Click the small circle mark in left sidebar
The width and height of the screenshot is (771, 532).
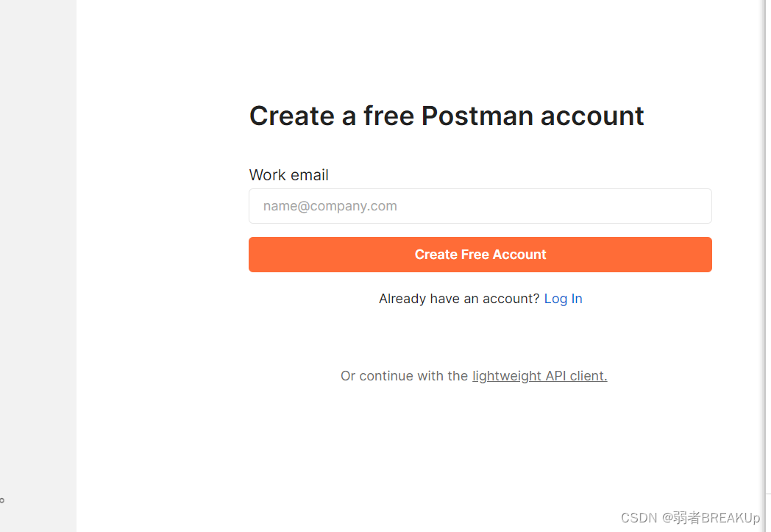pyautogui.click(x=2, y=500)
